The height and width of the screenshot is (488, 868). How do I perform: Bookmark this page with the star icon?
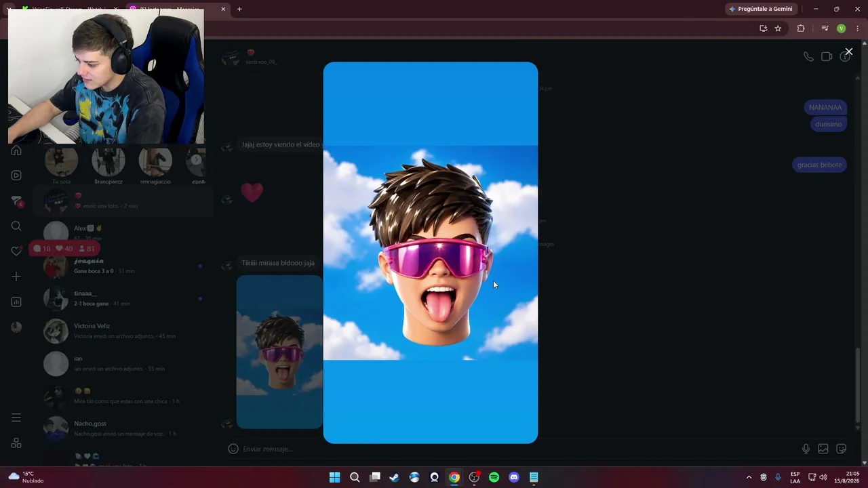[778, 28]
